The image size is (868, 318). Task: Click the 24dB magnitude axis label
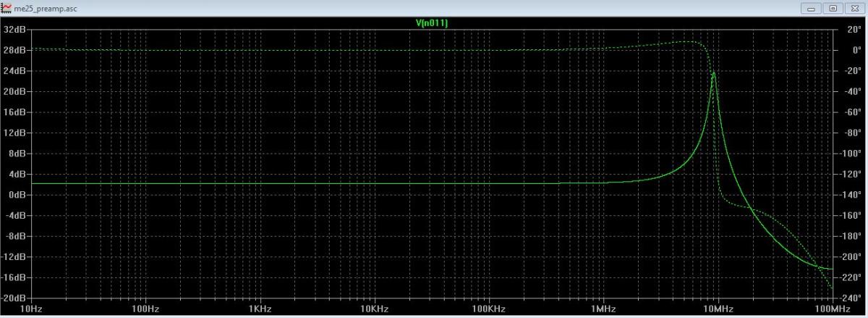(x=16, y=71)
